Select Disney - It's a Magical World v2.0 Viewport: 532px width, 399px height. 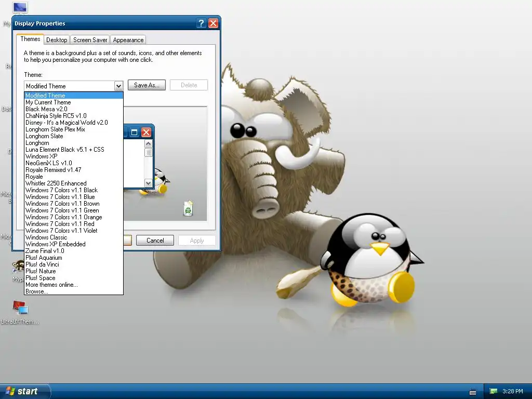pos(74,123)
